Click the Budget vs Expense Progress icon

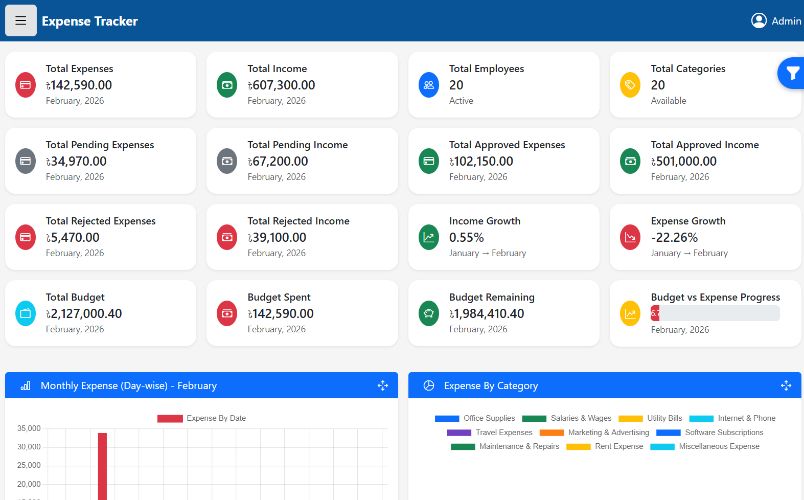(x=630, y=313)
